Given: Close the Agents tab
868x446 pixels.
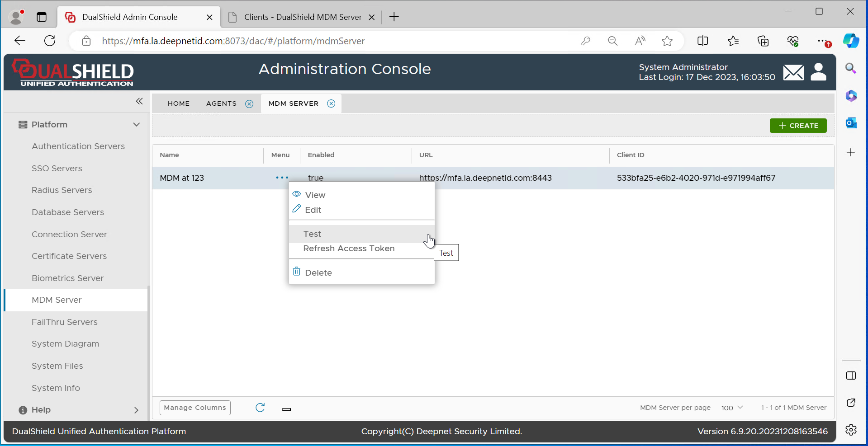Looking at the screenshot, I should pyautogui.click(x=249, y=104).
